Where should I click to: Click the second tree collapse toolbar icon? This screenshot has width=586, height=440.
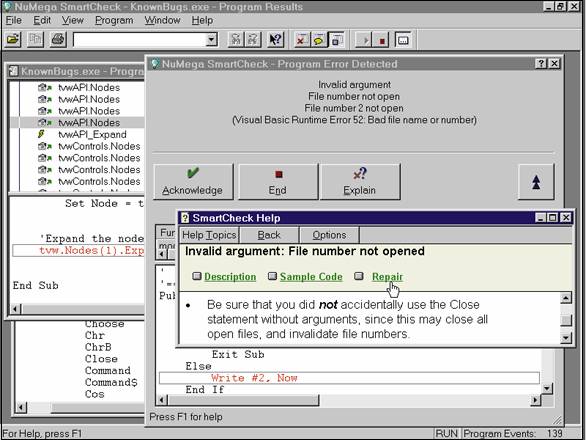coord(253,39)
